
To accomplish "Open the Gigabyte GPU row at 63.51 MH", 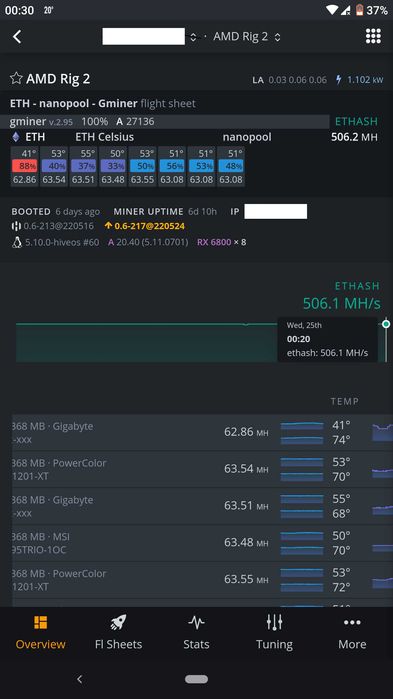I will [202, 506].
